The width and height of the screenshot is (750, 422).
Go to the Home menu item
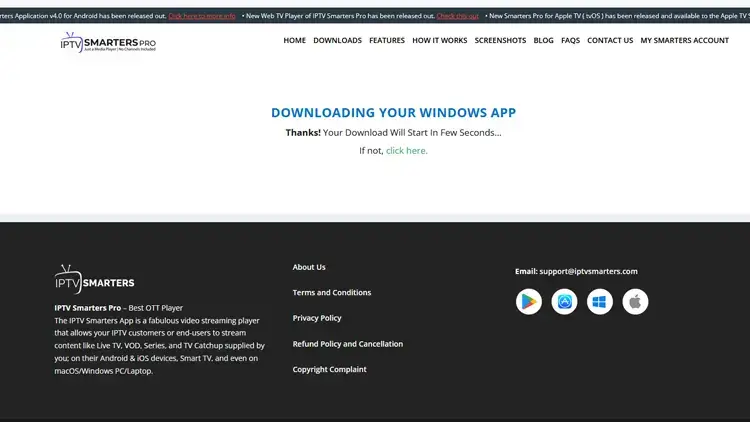click(294, 40)
